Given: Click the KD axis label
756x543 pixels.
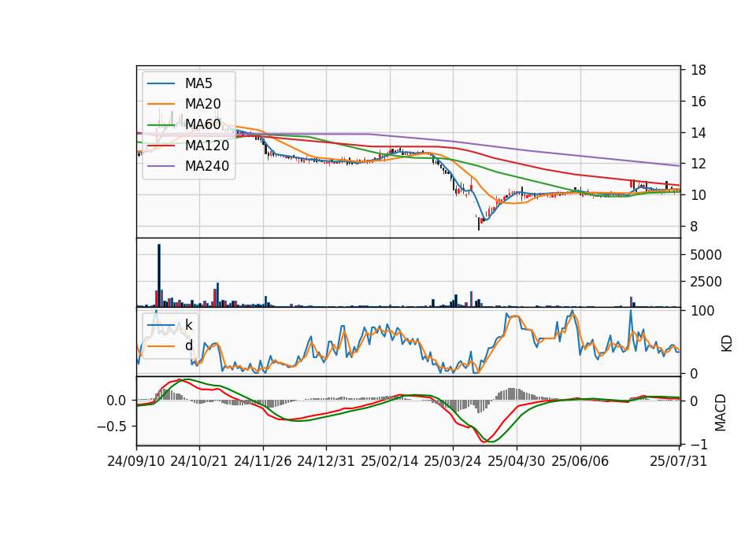Looking at the screenshot, I should click(727, 343).
